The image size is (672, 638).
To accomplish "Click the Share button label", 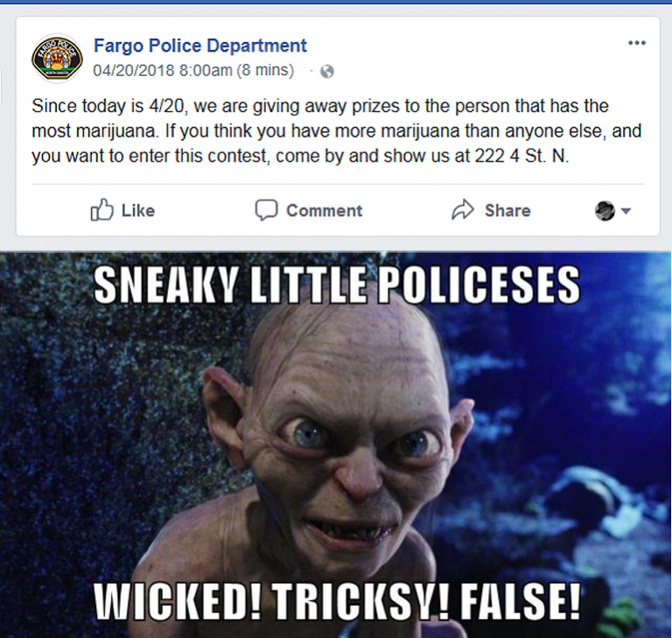I will [507, 211].
